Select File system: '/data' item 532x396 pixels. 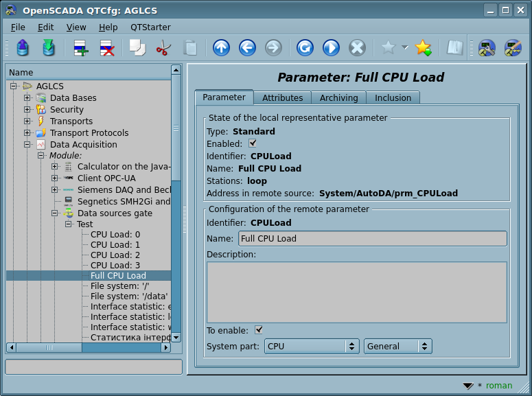pyautogui.click(x=129, y=296)
